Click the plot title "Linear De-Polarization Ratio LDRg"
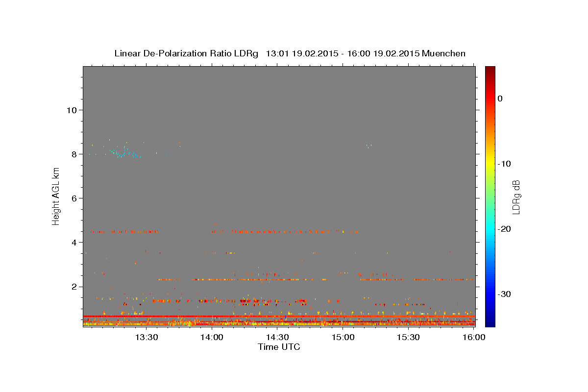The width and height of the screenshot is (588, 392). point(186,53)
